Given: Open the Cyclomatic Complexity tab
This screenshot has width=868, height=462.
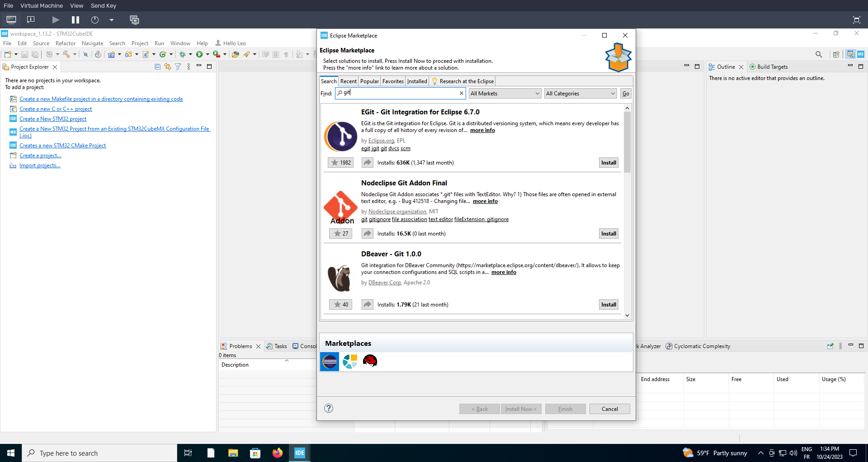Looking at the screenshot, I should (x=698, y=346).
